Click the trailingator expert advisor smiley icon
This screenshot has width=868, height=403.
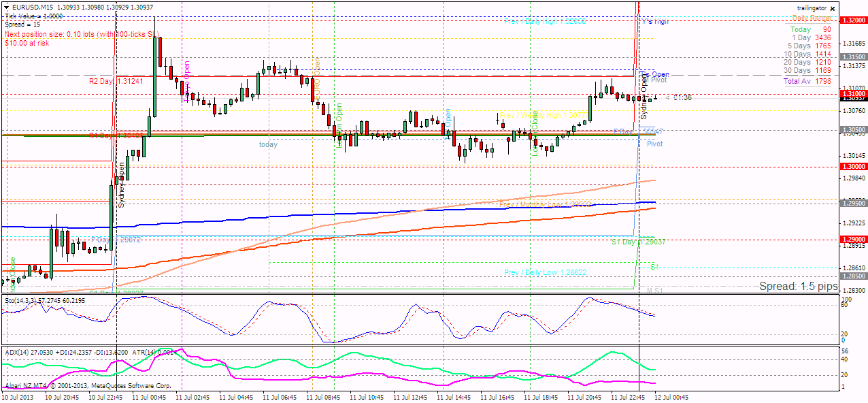[833, 7]
